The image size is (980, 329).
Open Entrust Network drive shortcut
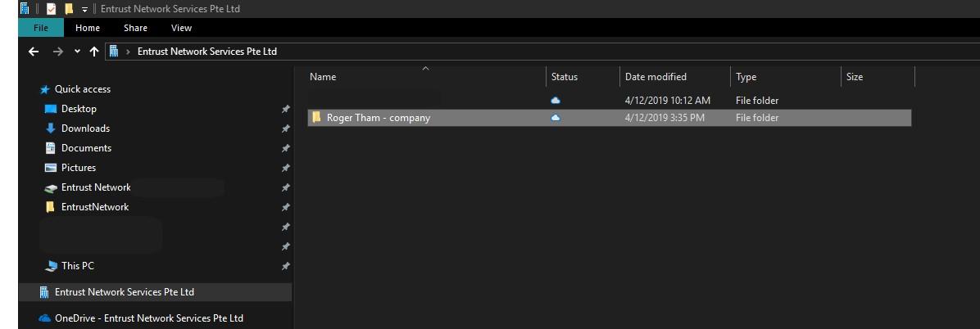click(x=96, y=187)
